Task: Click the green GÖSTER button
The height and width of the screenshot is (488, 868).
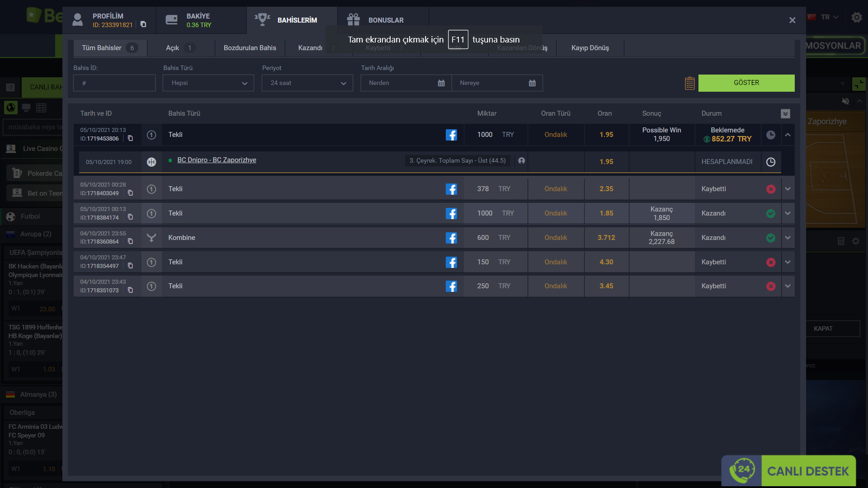Action: coord(746,83)
